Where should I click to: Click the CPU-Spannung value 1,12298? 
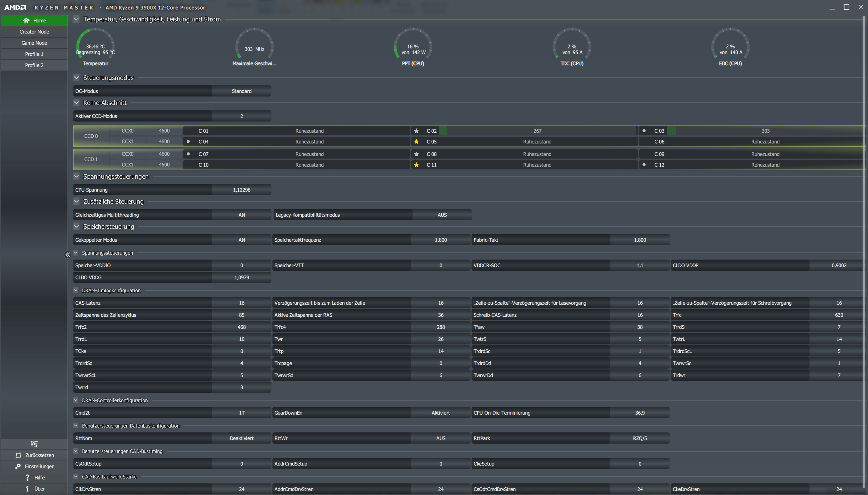[x=242, y=190]
